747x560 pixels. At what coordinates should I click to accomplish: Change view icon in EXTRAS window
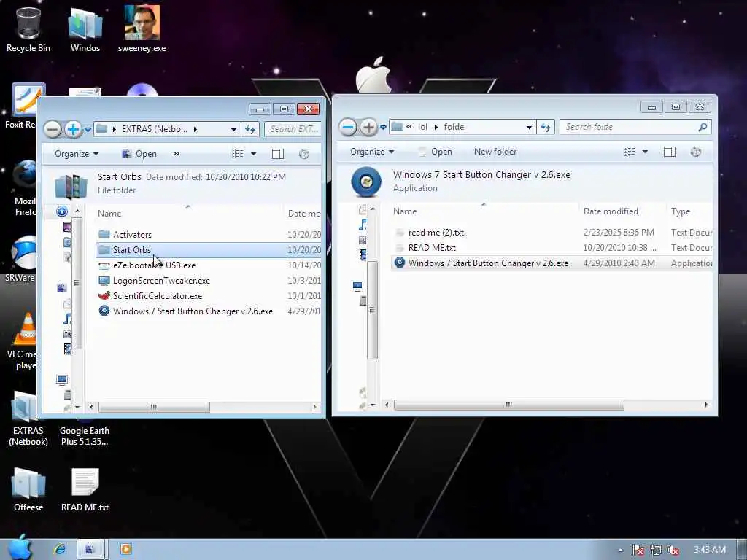pyautogui.click(x=238, y=154)
